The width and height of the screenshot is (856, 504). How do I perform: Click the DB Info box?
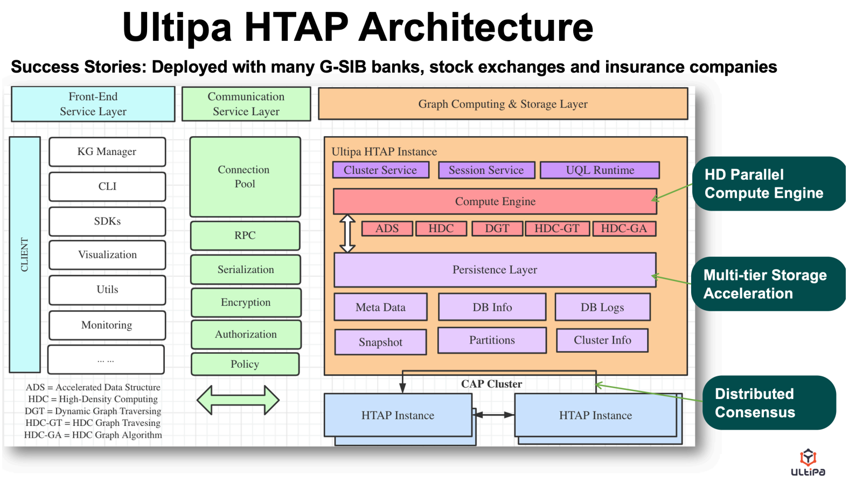(x=492, y=307)
